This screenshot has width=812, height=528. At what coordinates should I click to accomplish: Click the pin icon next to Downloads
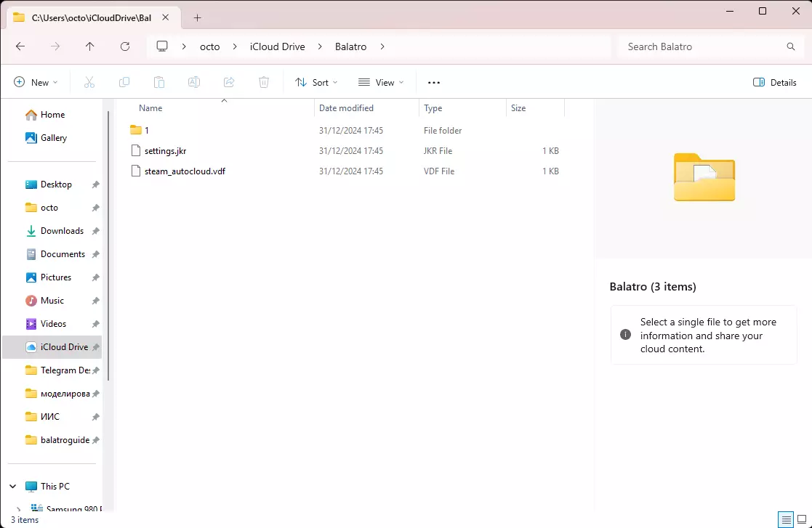tap(95, 231)
